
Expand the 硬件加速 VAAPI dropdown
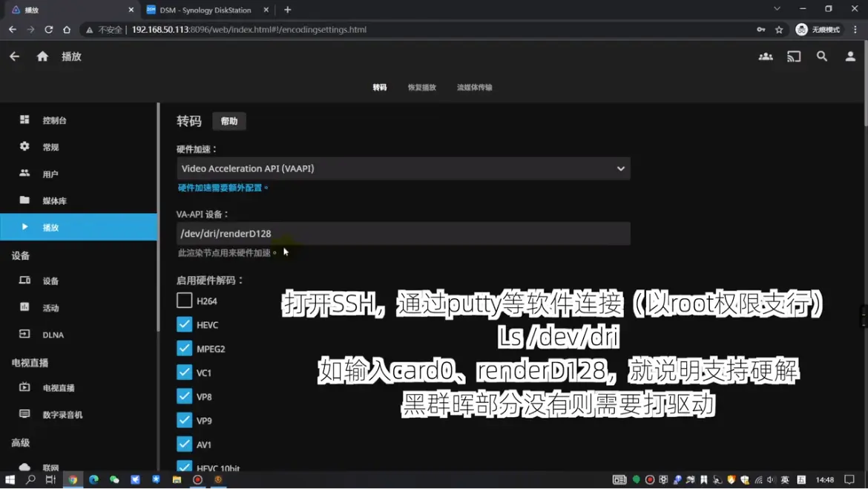tap(403, 168)
